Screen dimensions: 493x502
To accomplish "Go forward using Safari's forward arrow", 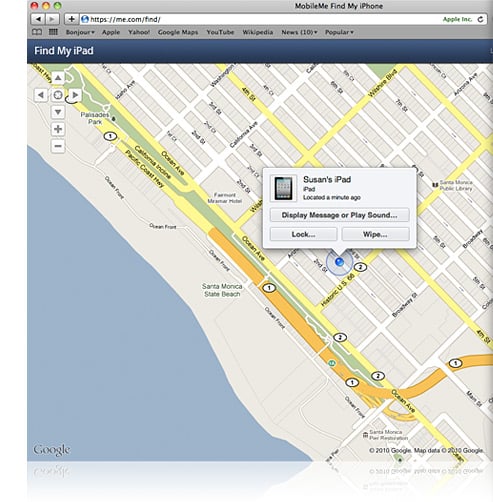I will (x=52, y=19).
